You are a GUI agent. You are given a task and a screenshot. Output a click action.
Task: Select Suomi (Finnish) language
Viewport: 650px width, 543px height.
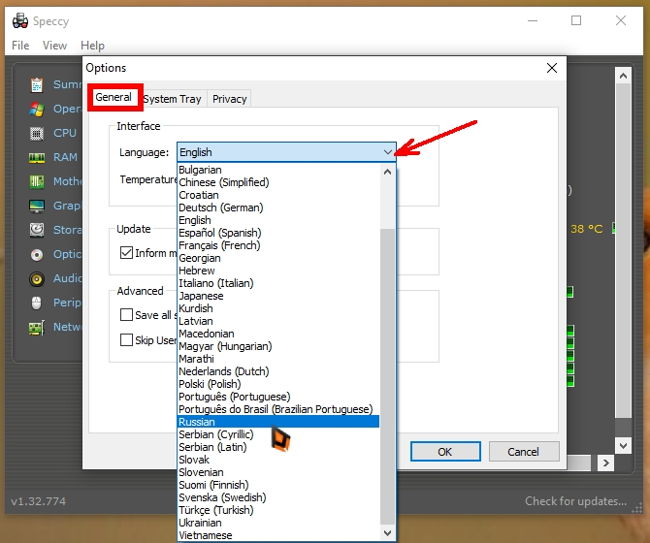pyautogui.click(x=278, y=485)
